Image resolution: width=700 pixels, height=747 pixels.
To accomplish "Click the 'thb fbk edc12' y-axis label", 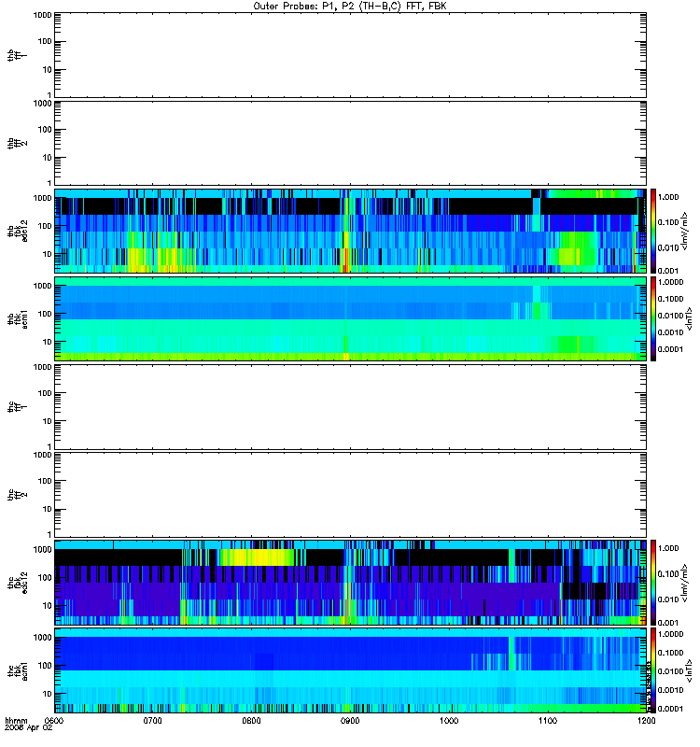I will (17, 231).
